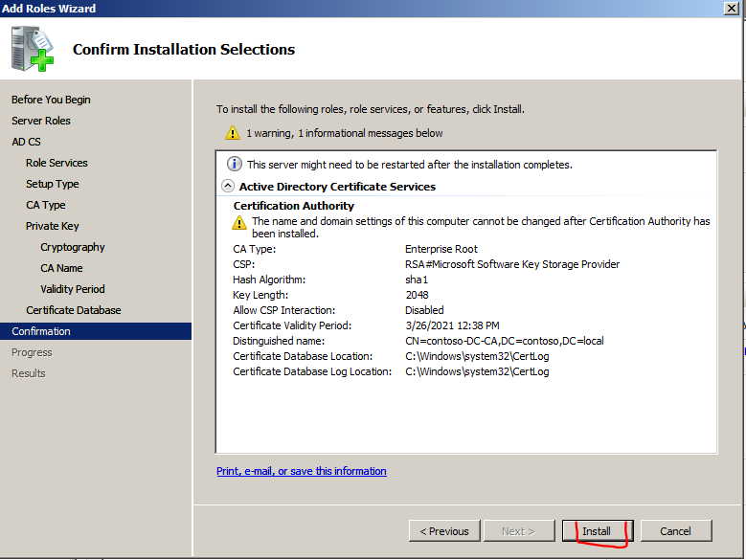Click 'RSA#Microsoft Software Key Storage Provider' value
This screenshot has width=746, height=560.
(512, 264)
